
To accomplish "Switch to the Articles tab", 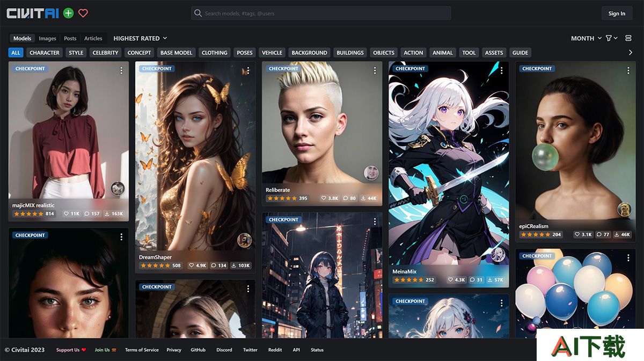I will click(x=93, y=38).
